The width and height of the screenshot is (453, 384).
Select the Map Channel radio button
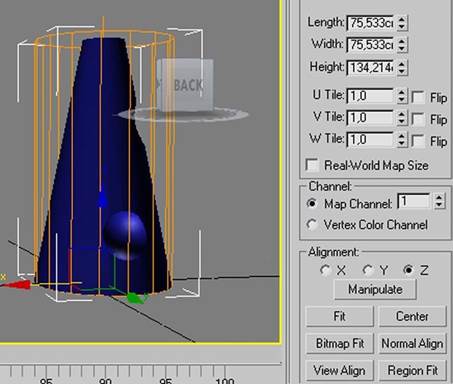[312, 203]
